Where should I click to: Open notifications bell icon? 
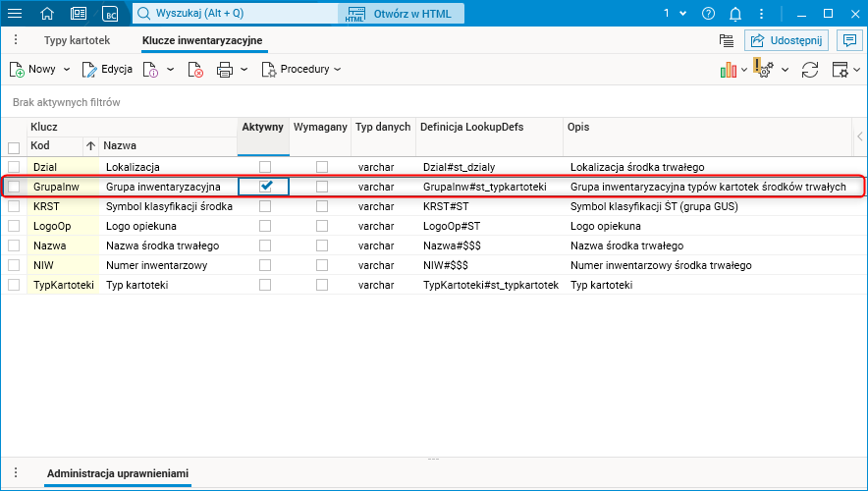pos(735,14)
